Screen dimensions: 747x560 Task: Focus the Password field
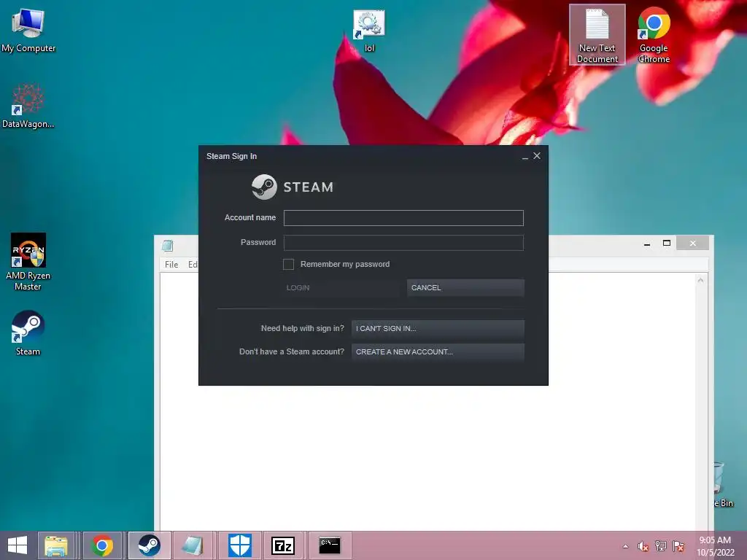pyautogui.click(x=403, y=243)
